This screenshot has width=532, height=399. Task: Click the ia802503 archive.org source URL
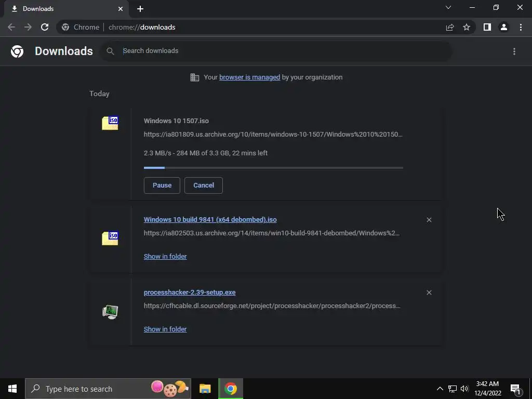coord(272,233)
